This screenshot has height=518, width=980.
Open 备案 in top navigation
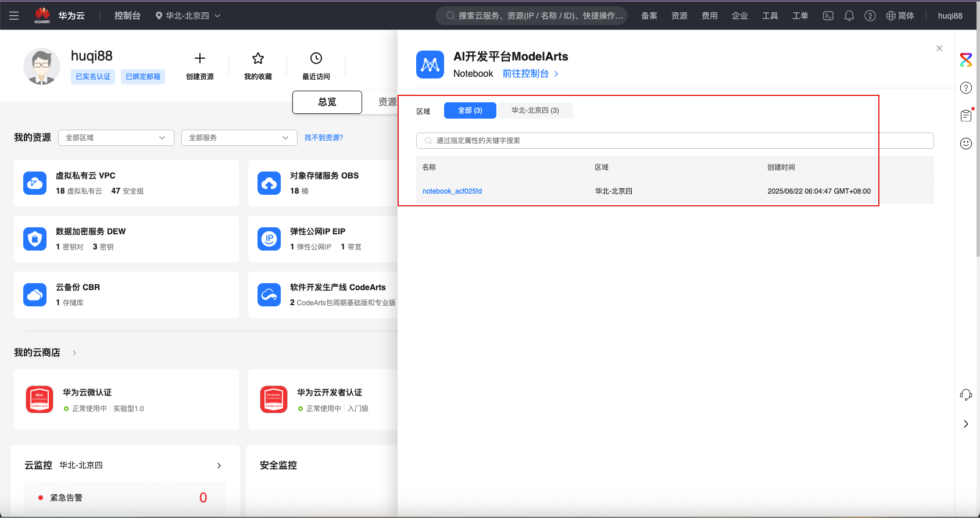coord(649,16)
